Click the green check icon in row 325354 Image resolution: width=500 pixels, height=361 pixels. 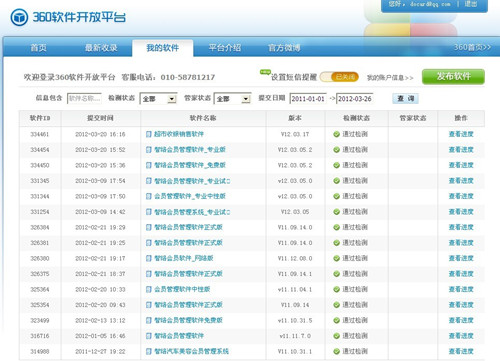(x=337, y=305)
